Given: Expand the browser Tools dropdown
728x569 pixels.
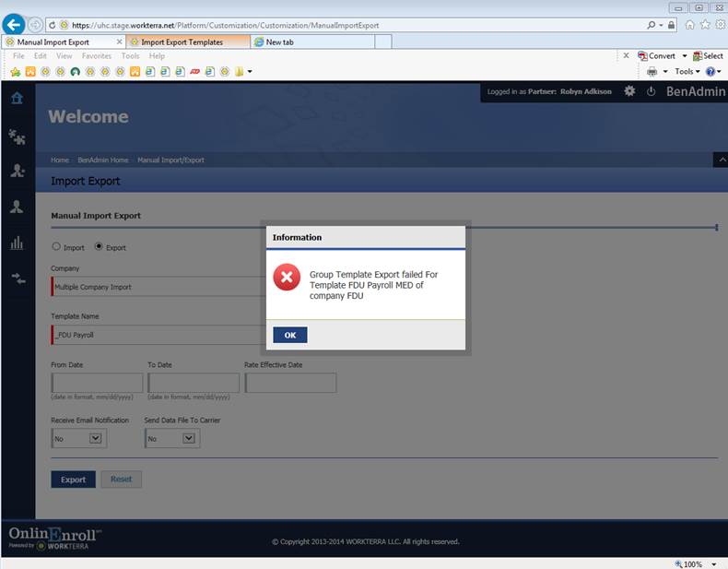Looking at the screenshot, I should tap(687, 71).
